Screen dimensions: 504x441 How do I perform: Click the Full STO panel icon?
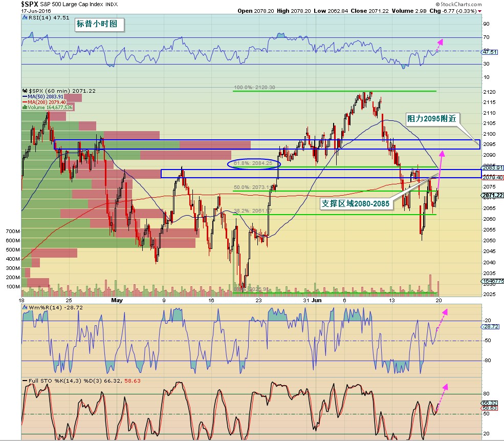pyautogui.click(x=25, y=382)
